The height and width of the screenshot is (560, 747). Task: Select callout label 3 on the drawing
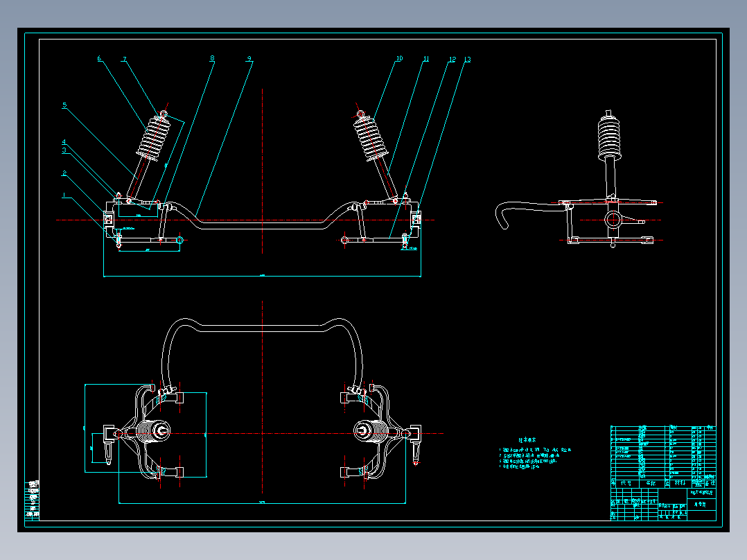click(64, 150)
